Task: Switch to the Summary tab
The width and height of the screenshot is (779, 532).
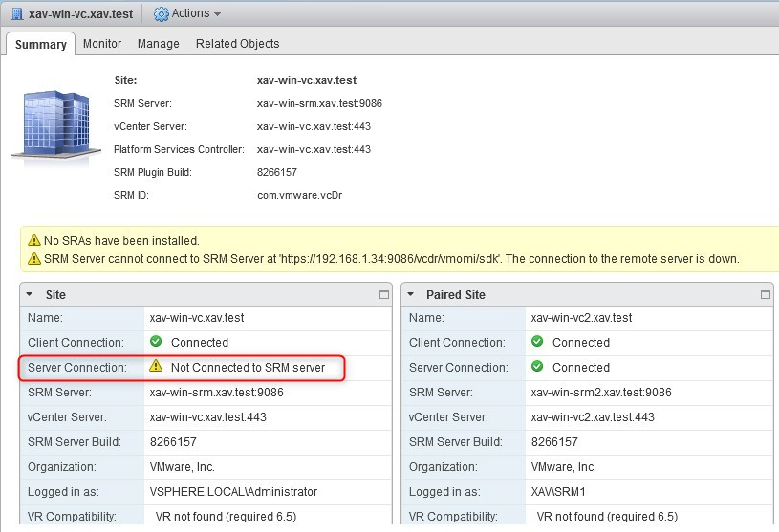Action: 41,44
